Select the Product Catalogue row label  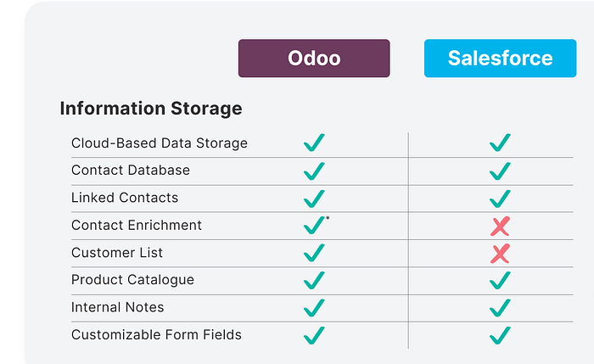[132, 280]
